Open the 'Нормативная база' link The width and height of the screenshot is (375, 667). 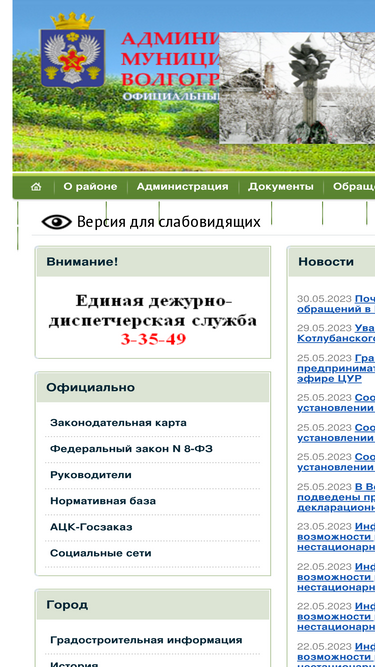pos(103,501)
